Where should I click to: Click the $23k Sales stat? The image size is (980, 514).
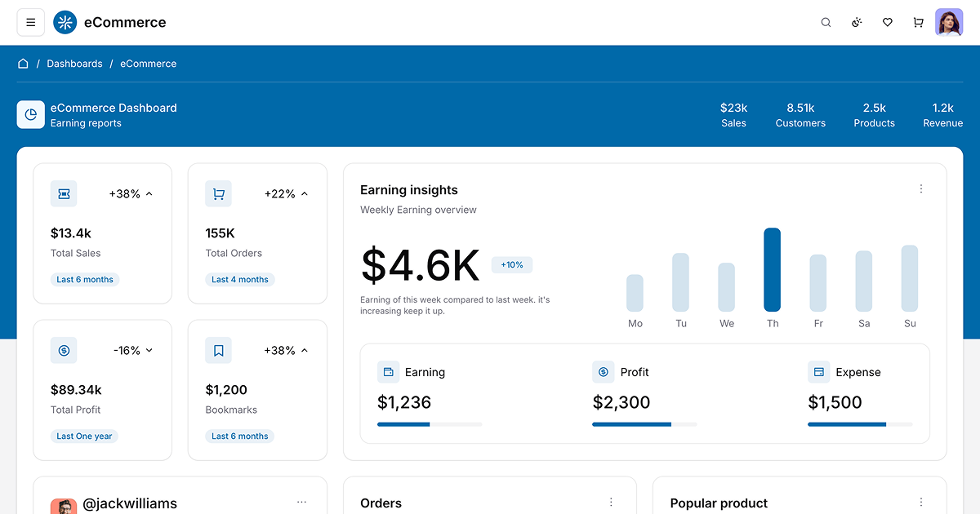[x=733, y=115]
